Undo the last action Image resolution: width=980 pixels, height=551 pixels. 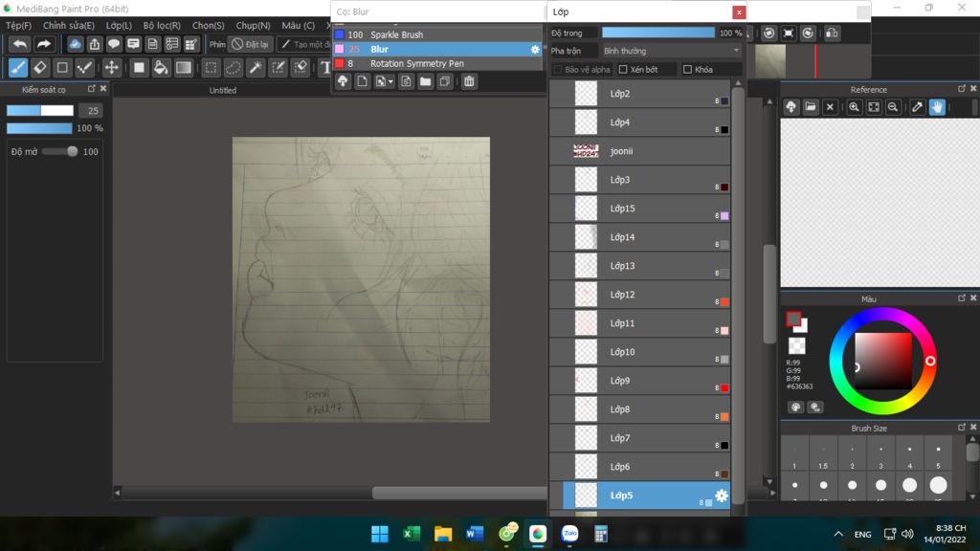(x=20, y=44)
